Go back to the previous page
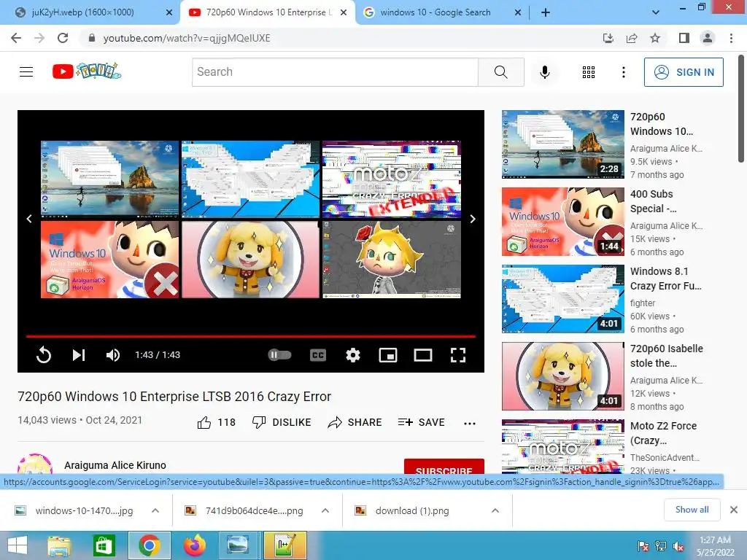 click(x=16, y=38)
